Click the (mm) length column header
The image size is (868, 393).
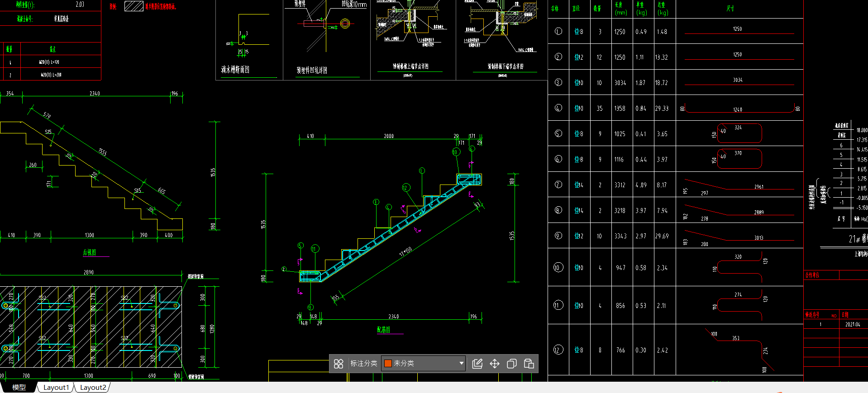click(621, 13)
